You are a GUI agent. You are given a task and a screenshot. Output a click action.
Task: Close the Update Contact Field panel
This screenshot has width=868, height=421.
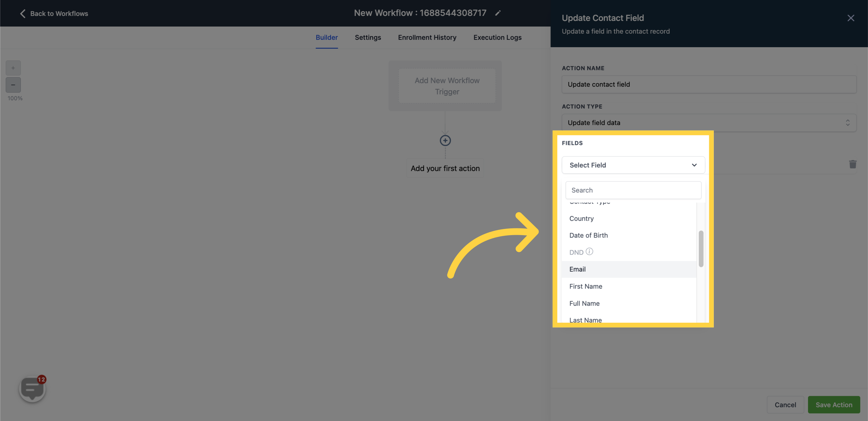(x=851, y=18)
